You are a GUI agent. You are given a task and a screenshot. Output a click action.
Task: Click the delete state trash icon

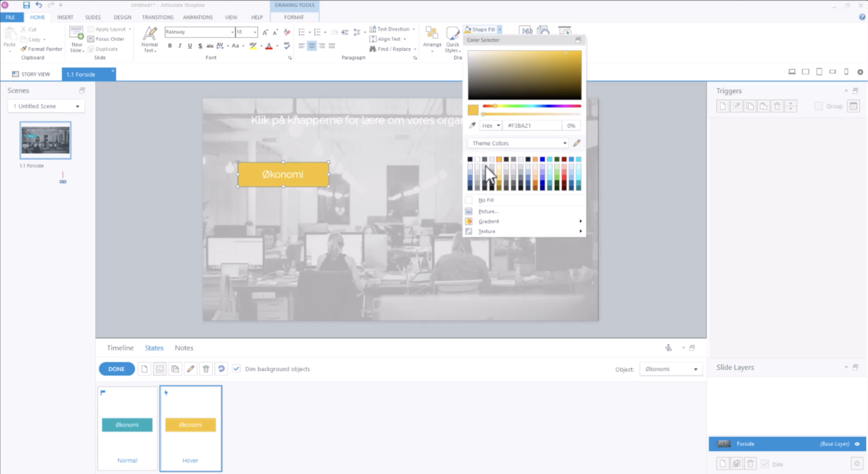click(x=206, y=369)
